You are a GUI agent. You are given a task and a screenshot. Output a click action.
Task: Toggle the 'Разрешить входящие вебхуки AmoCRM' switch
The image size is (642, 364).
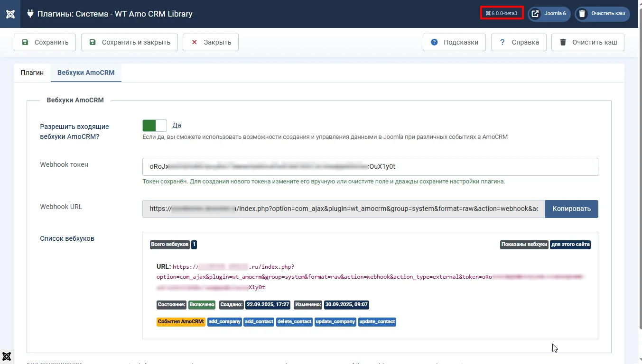[155, 126]
